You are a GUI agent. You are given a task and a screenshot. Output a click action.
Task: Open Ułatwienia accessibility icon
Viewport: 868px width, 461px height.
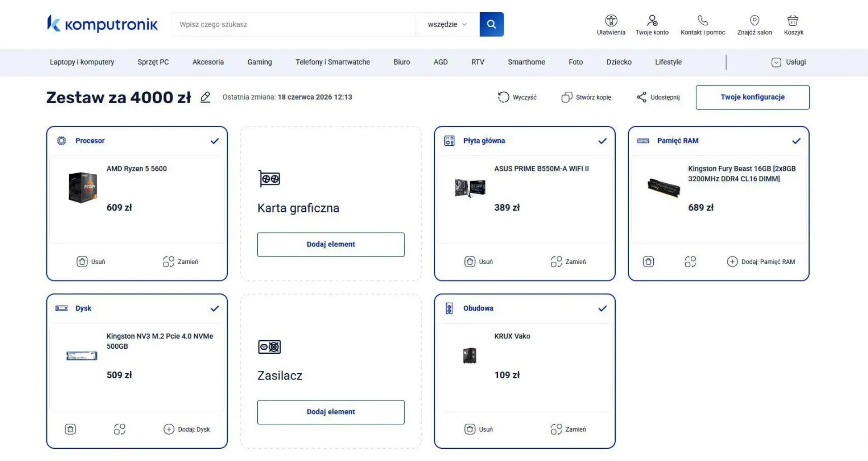click(611, 20)
